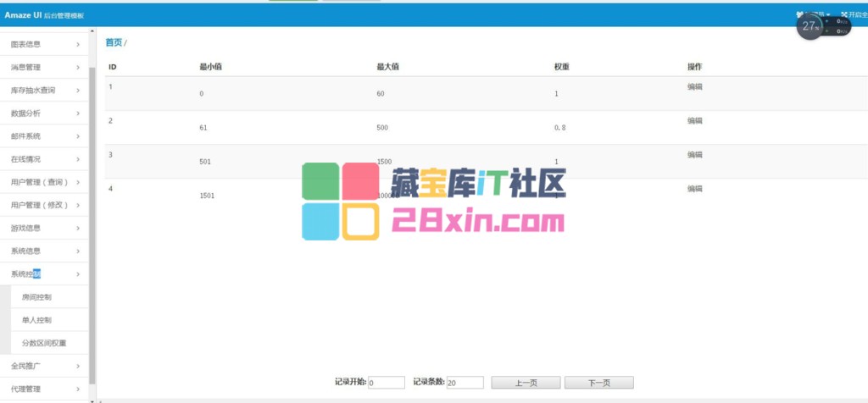
Task: Click the 最大值 cell showing 60
Action: pos(381,94)
